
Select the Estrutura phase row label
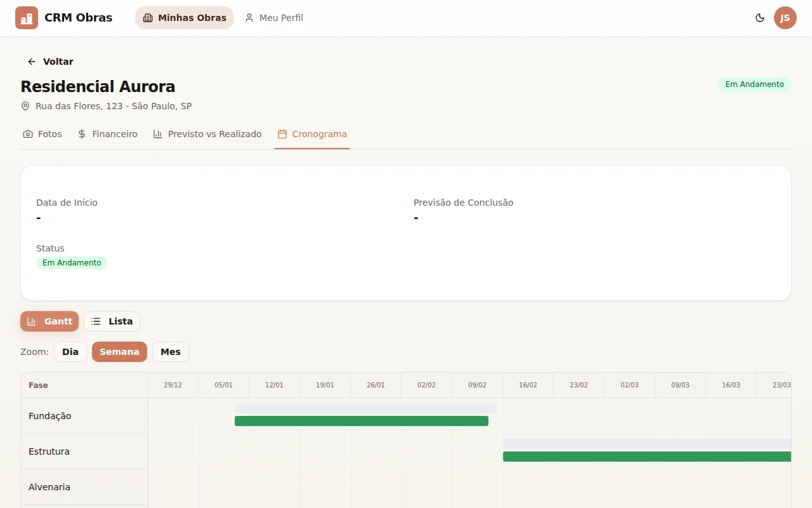click(84, 451)
